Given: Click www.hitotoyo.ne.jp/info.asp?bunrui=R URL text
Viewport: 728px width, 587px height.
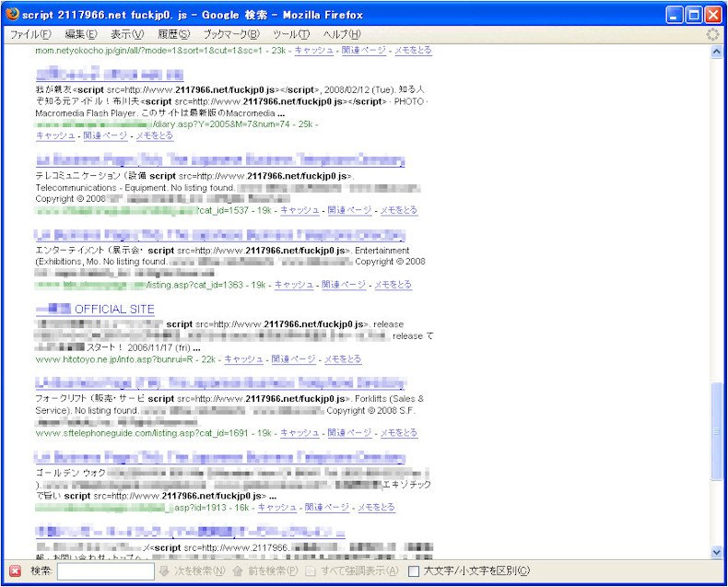Looking at the screenshot, I should (x=114, y=359).
